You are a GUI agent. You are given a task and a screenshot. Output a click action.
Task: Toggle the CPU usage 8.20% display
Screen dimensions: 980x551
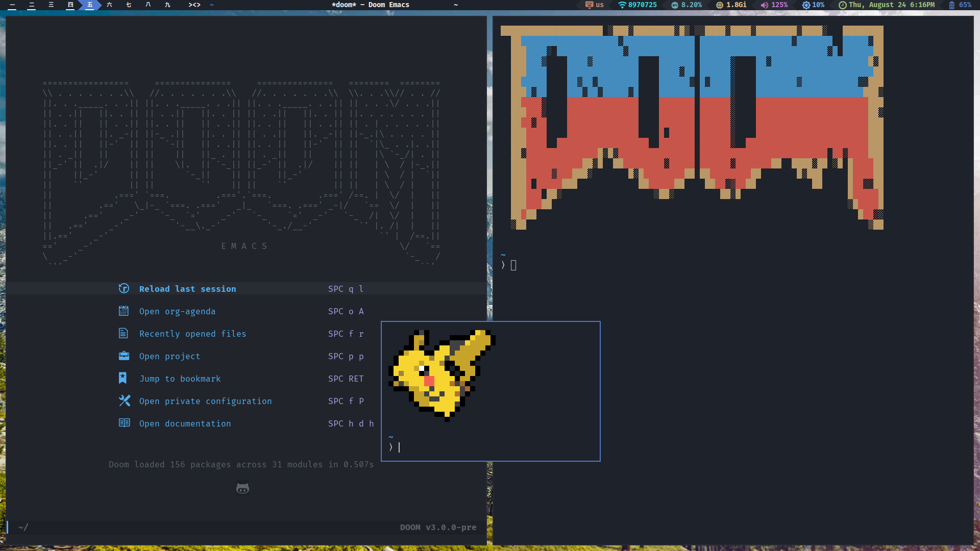(686, 5)
